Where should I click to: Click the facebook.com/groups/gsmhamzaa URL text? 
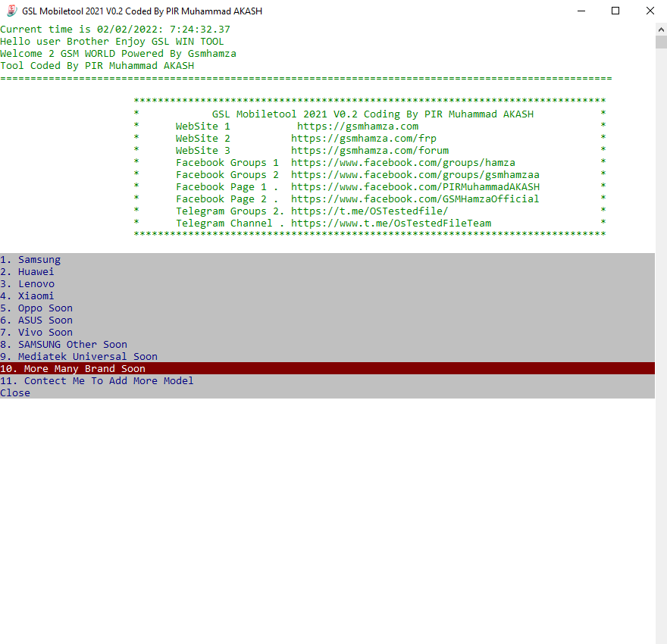click(415, 175)
